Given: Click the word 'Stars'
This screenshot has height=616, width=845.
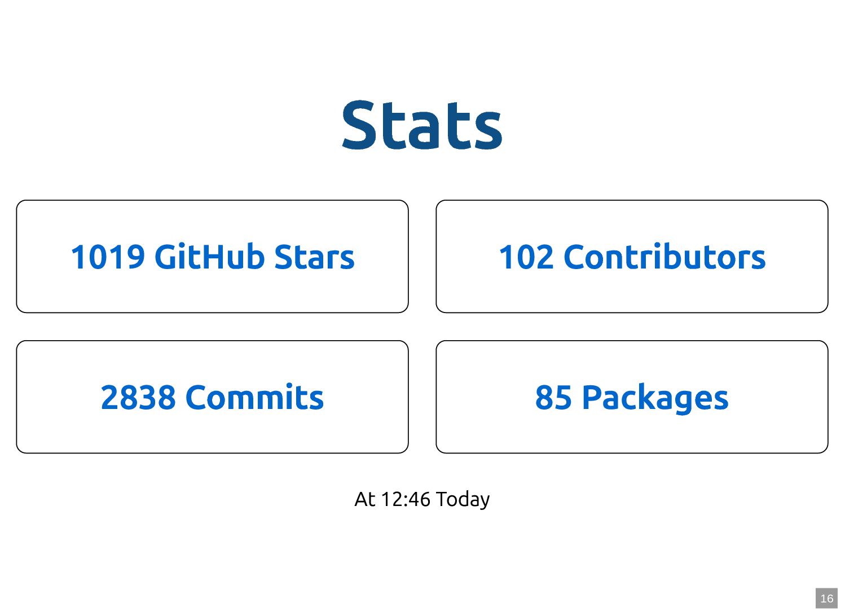Looking at the screenshot, I should pyautogui.click(x=314, y=257).
